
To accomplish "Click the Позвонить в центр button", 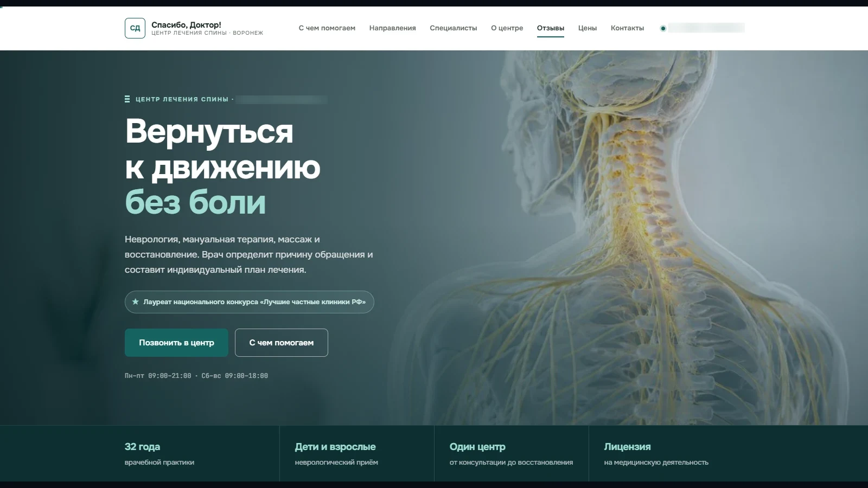I will point(176,343).
